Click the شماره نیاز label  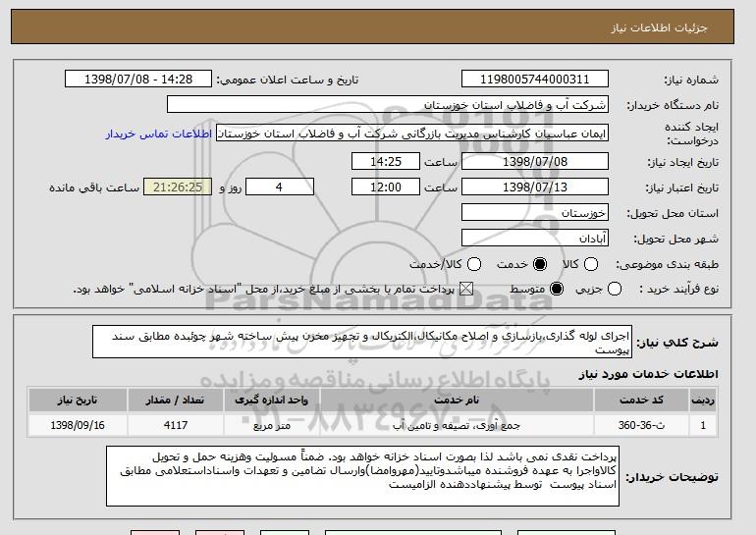click(x=691, y=80)
